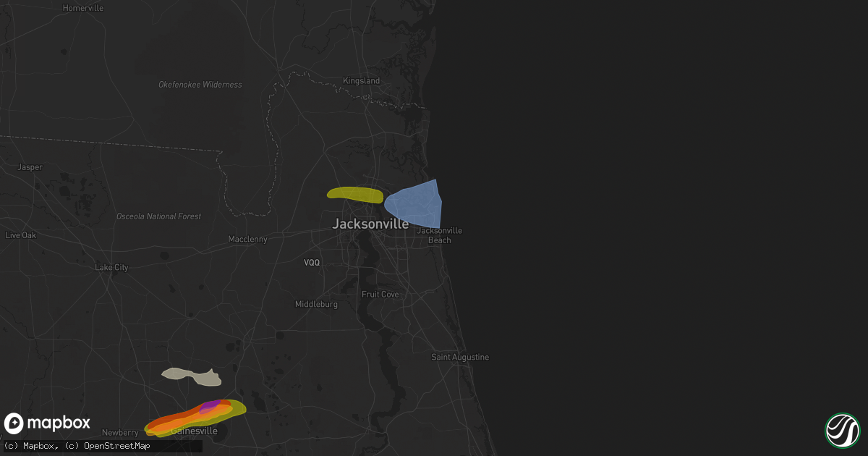Viewport: 868px width, 456px height.
Task: Click the Live Oak label
Action: [x=20, y=236]
